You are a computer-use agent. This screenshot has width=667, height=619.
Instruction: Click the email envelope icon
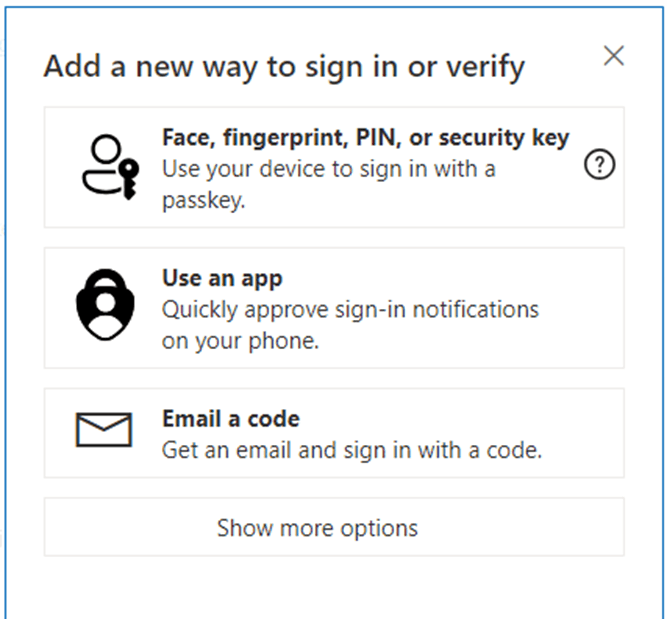[x=104, y=430]
